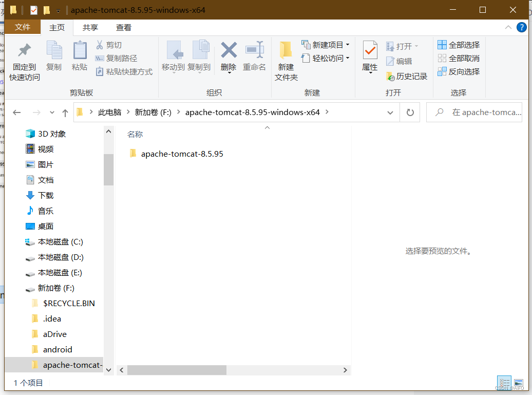
Task: Click new folder icon in title bar
Action: (x=47, y=10)
